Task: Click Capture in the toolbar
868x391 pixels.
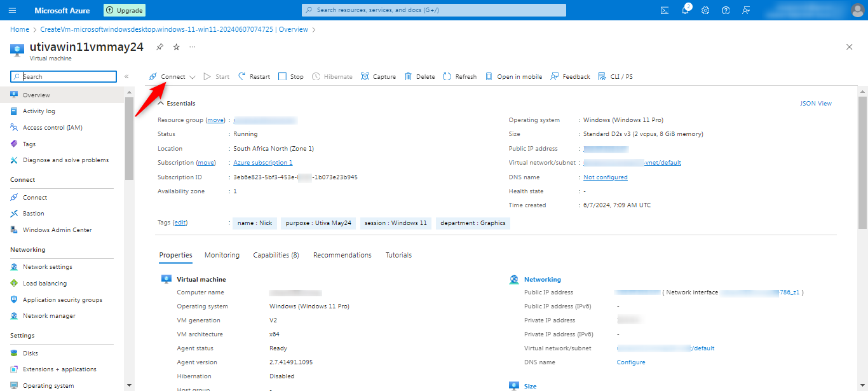Action: 378,76
